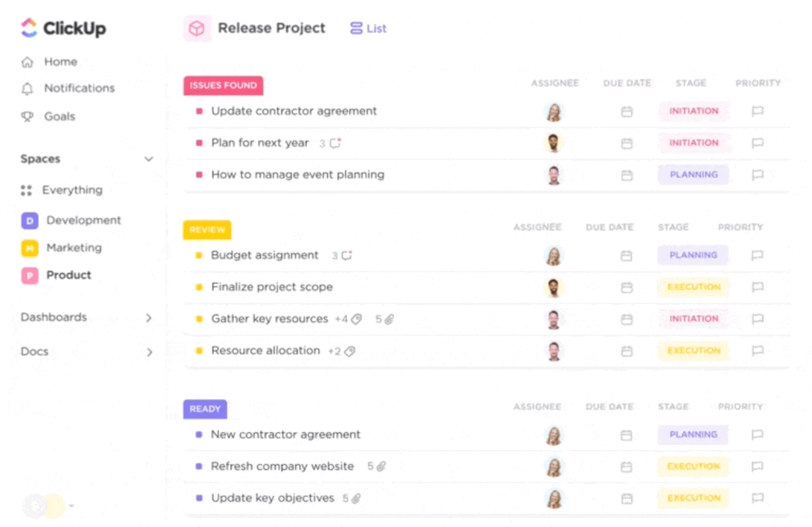Image resolution: width=812 pixels, height=527 pixels.
Task: Go to Home in sidebar
Action: click(61, 62)
